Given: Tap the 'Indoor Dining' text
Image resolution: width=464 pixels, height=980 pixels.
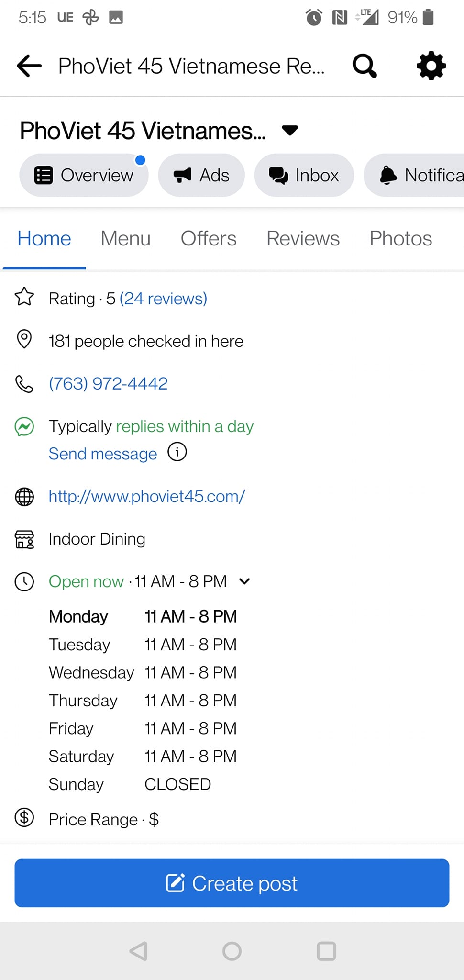Looking at the screenshot, I should (97, 539).
